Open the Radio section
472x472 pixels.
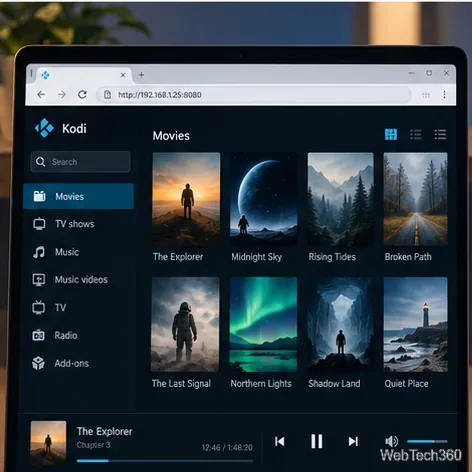79,335
